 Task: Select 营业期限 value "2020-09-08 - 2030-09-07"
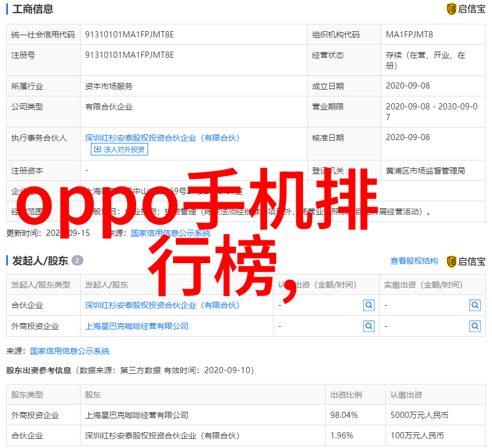tap(432, 112)
